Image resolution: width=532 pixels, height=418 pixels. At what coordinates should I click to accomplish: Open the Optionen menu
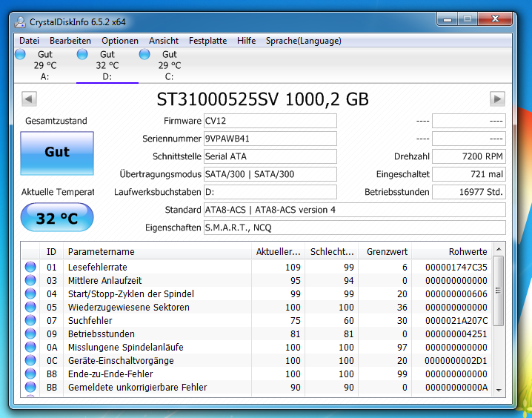click(120, 41)
